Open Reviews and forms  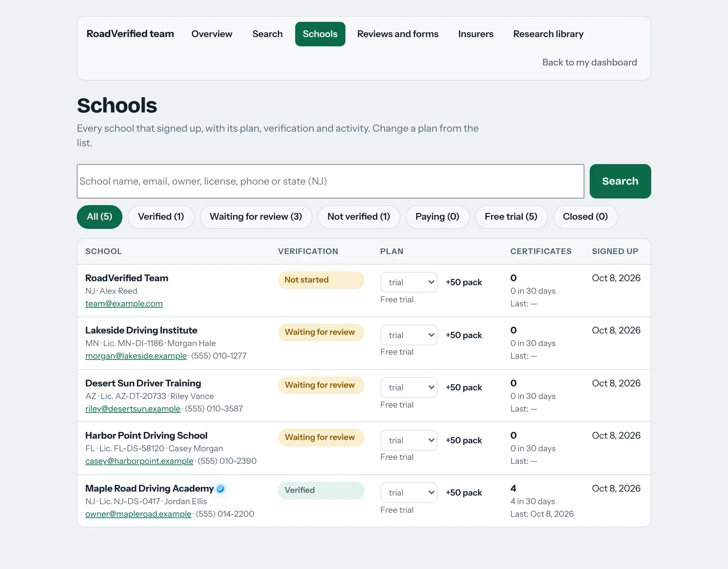click(x=398, y=34)
